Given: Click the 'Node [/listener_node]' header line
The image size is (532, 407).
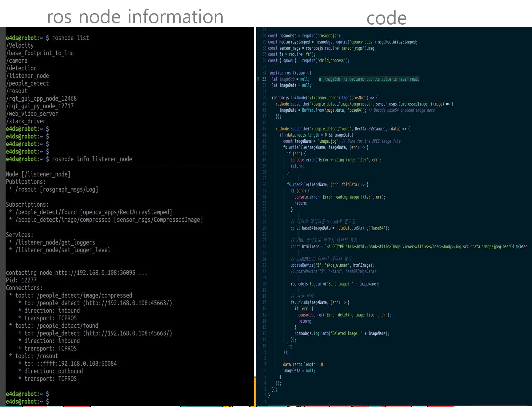Looking at the screenshot, I should [x=38, y=174].
